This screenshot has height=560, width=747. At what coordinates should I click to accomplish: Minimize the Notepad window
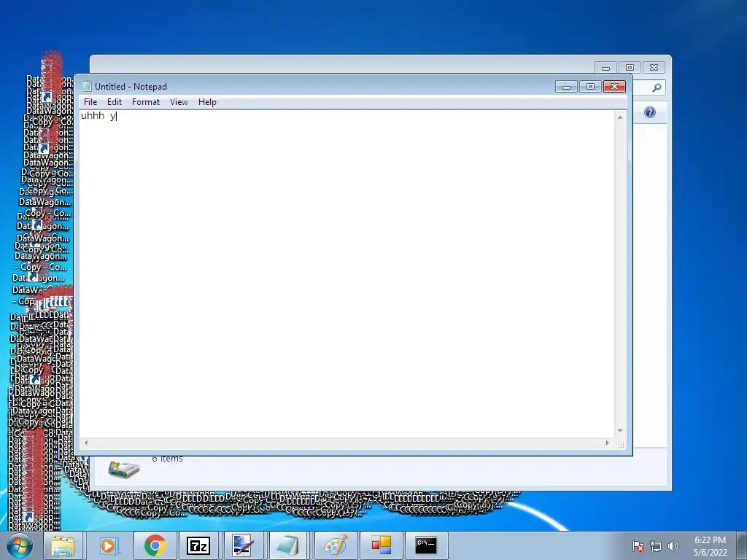tap(566, 87)
